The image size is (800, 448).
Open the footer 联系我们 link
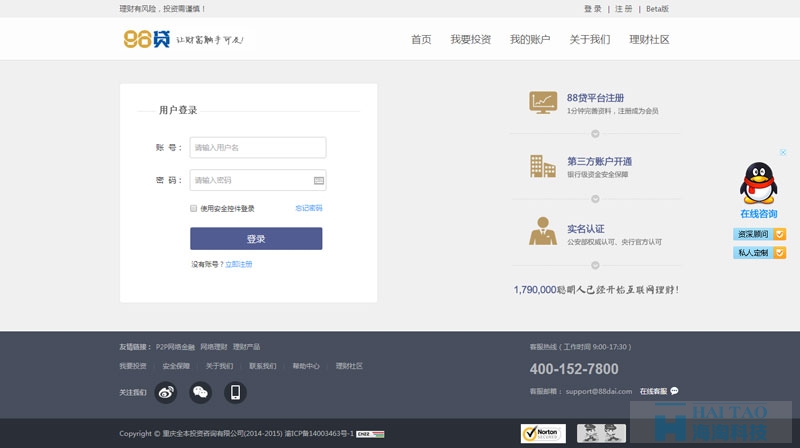(263, 366)
